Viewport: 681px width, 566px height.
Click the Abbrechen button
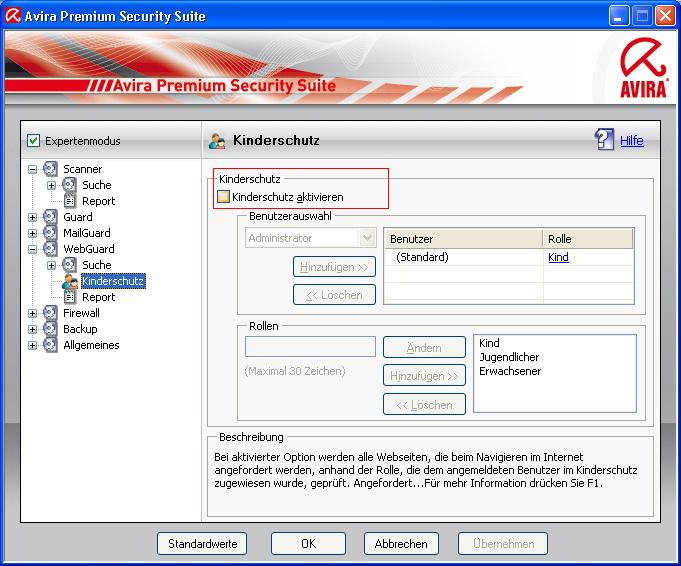pyautogui.click(x=401, y=543)
